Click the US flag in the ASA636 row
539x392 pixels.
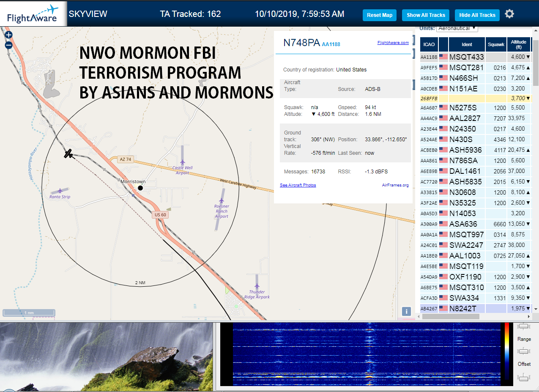pos(443,224)
